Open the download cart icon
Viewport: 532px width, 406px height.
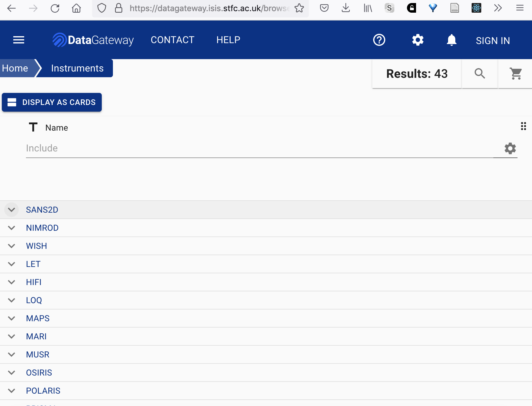coord(515,73)
